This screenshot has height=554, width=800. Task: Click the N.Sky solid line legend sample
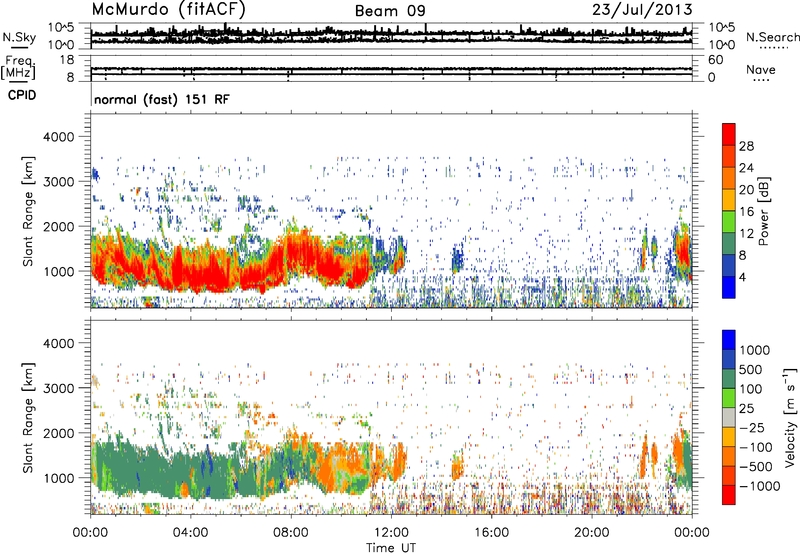[x=19, y=47]
